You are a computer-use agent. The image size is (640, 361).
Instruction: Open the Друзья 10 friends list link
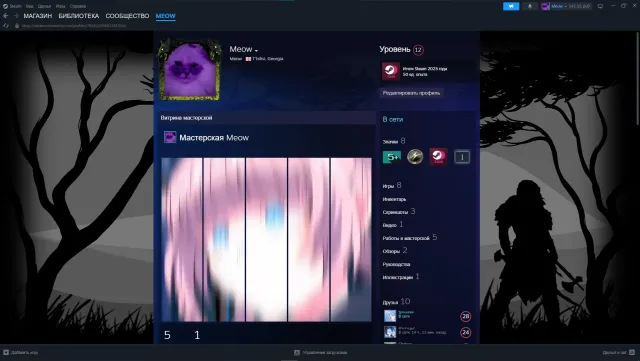396,302
